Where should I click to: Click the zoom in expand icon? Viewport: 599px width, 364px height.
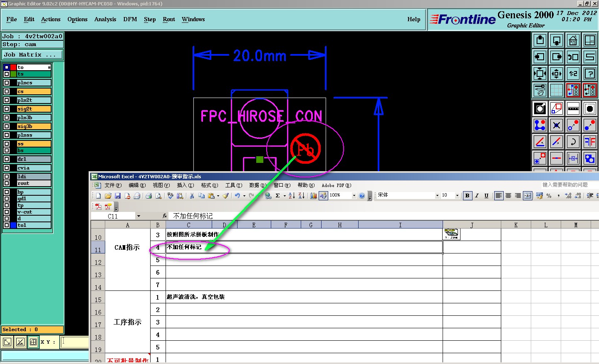tap(540, 74)
